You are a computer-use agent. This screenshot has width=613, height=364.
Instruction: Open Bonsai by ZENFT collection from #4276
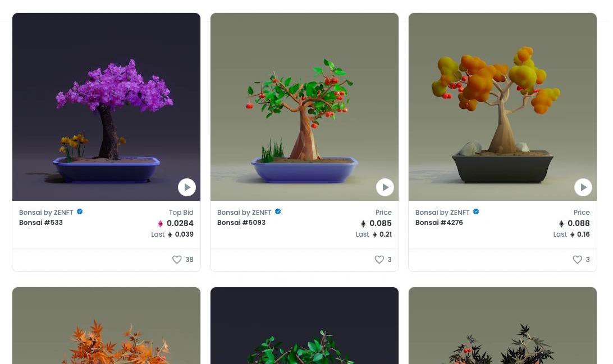tap(442, 213)
